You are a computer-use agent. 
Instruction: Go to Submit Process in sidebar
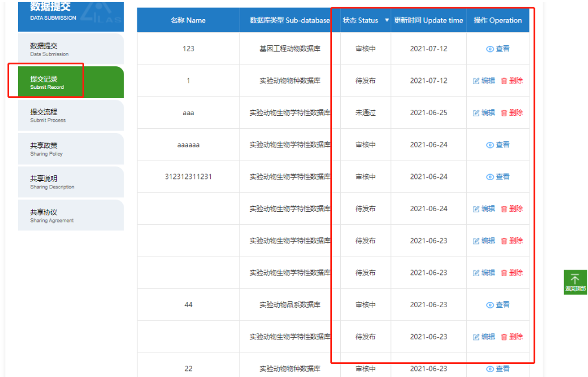point(70,115)
